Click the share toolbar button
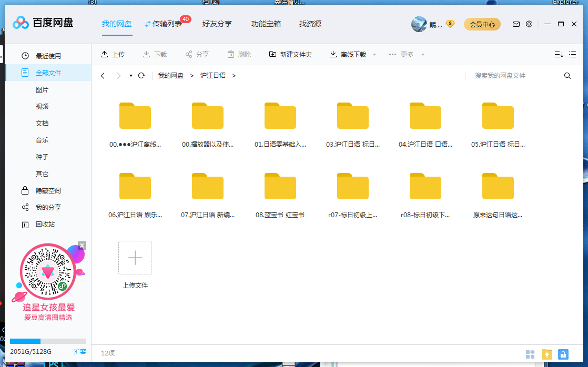Image resolution: width=588 pixels, height=367 pixels. (x=197, y=54)
